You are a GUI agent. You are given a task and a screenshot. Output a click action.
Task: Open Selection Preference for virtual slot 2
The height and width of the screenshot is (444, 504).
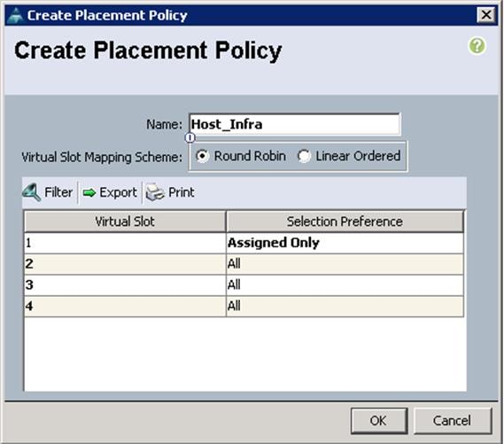click(345, 264)
